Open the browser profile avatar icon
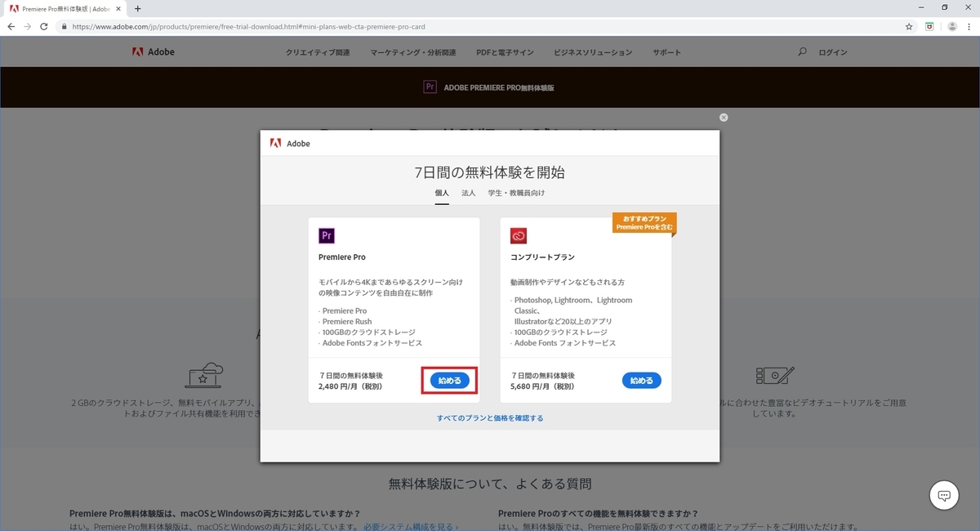980x531 pixels. point(951,26)
